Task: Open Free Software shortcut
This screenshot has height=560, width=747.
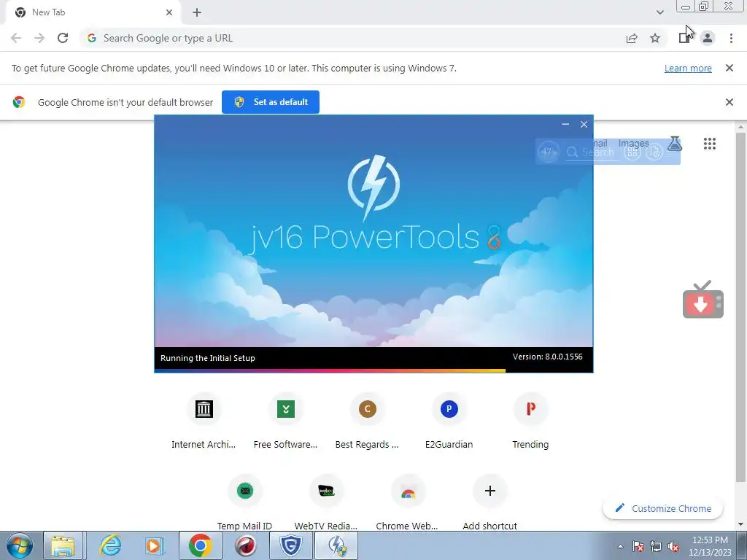Action: [x=285, y=421]
